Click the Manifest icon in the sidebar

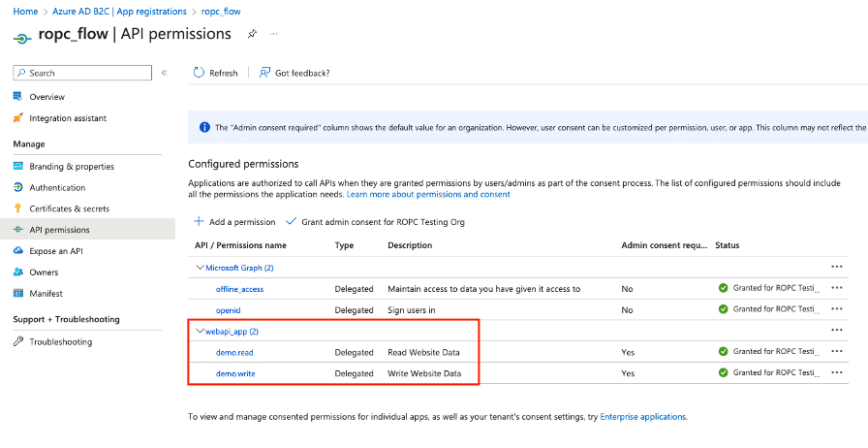(x=18, y=293)
